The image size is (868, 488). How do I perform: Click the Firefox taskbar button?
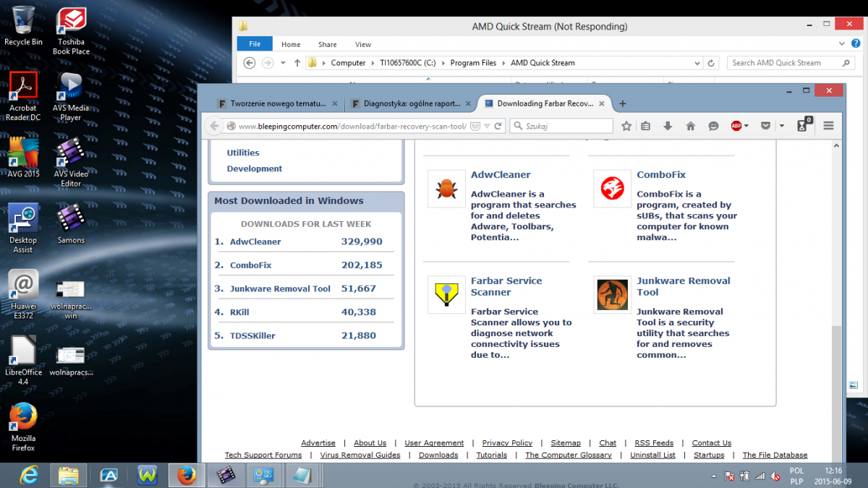point(187,476)
